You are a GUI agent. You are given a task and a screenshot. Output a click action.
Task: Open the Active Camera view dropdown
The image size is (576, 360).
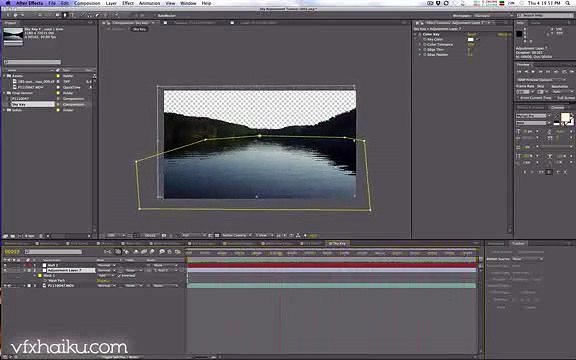[x=236, y=235]
